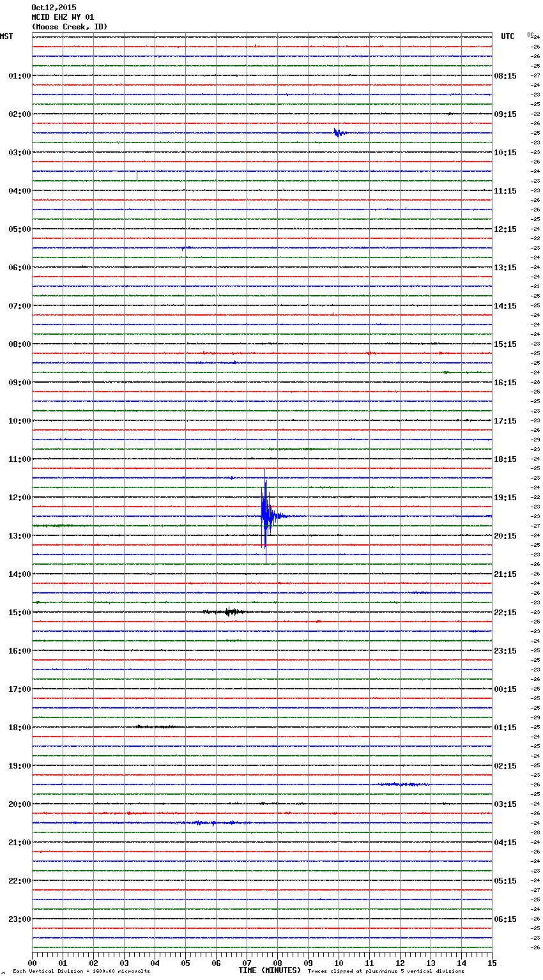
Task: Click the date header Oct12,2015
Action: tap(54, 8)
